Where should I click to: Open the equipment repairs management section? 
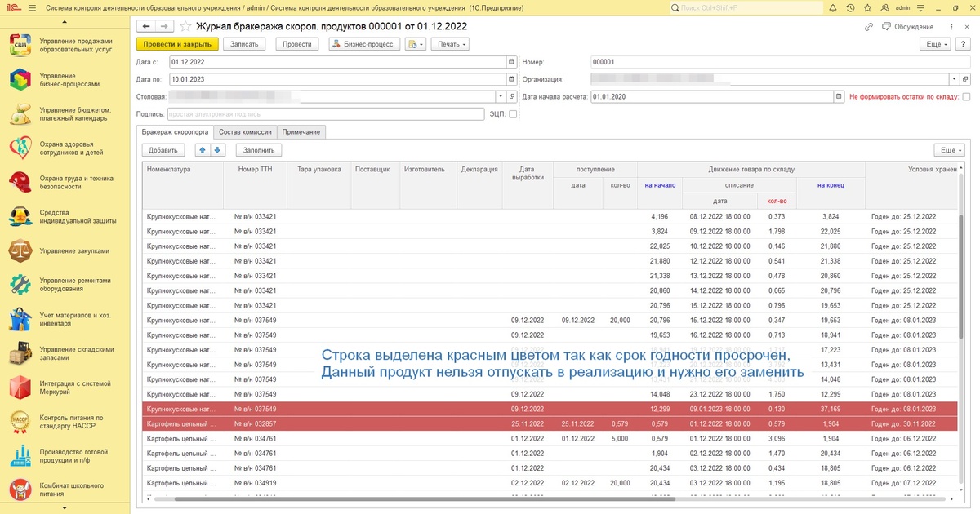coord(65,285)
